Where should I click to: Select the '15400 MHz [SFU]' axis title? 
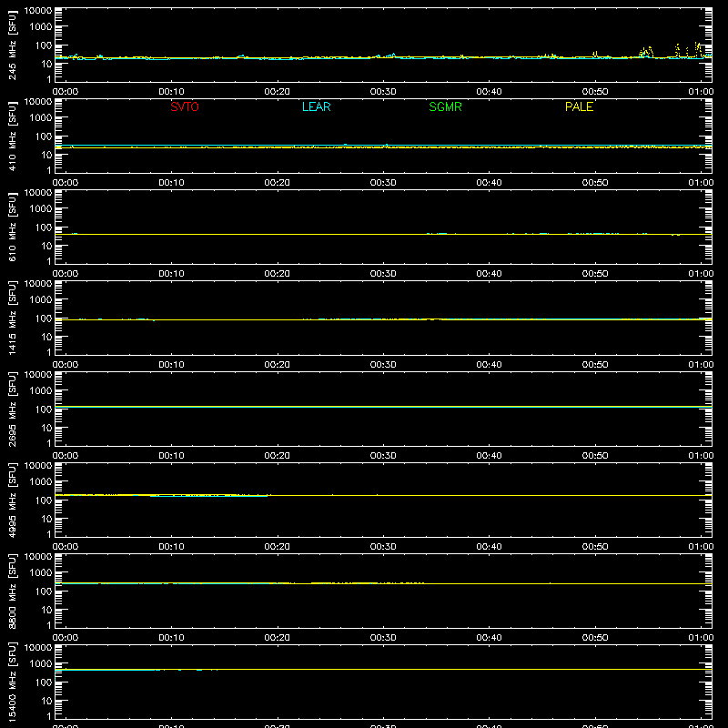tap(13, 682)
